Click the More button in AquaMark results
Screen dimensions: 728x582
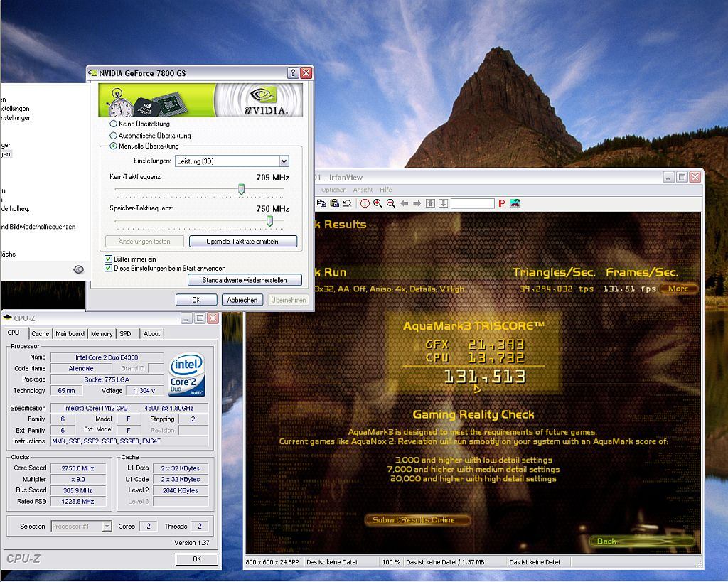[678, 289]
